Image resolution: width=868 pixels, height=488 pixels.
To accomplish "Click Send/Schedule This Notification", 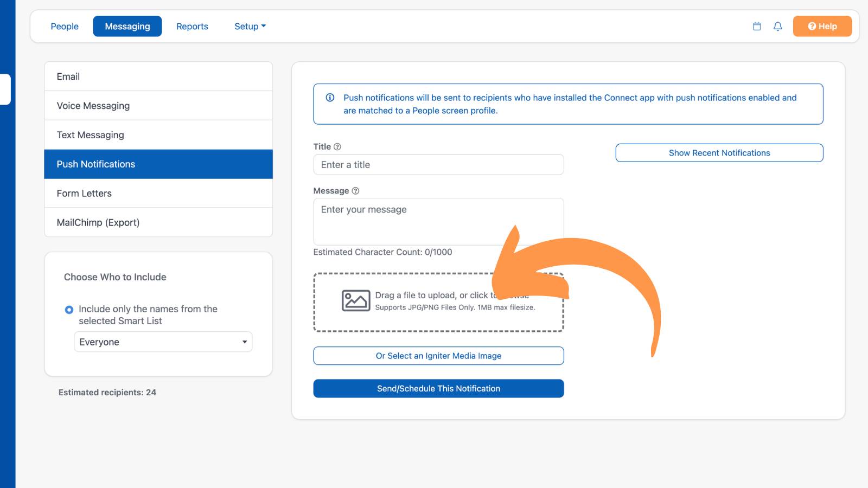I will 438,388.
